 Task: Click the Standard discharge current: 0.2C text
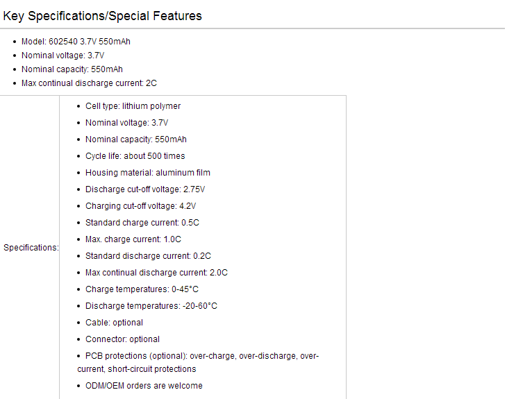tap(148, 255)
